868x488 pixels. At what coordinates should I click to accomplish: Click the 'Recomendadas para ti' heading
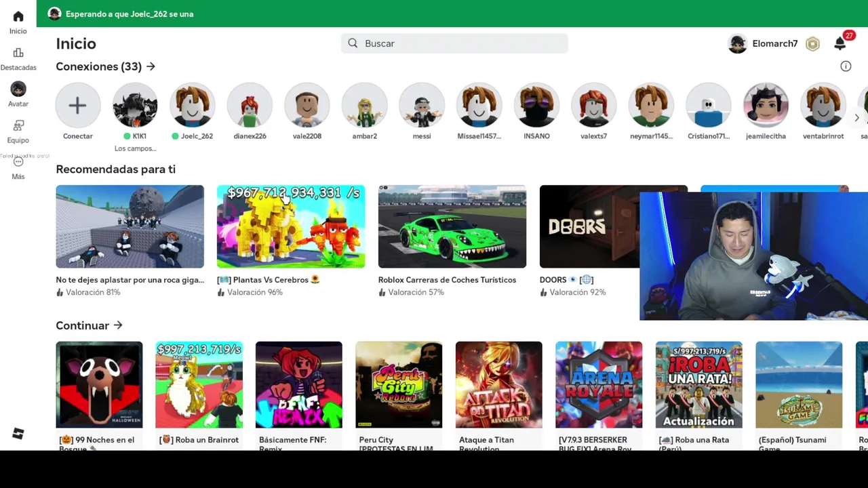point(116,169)
